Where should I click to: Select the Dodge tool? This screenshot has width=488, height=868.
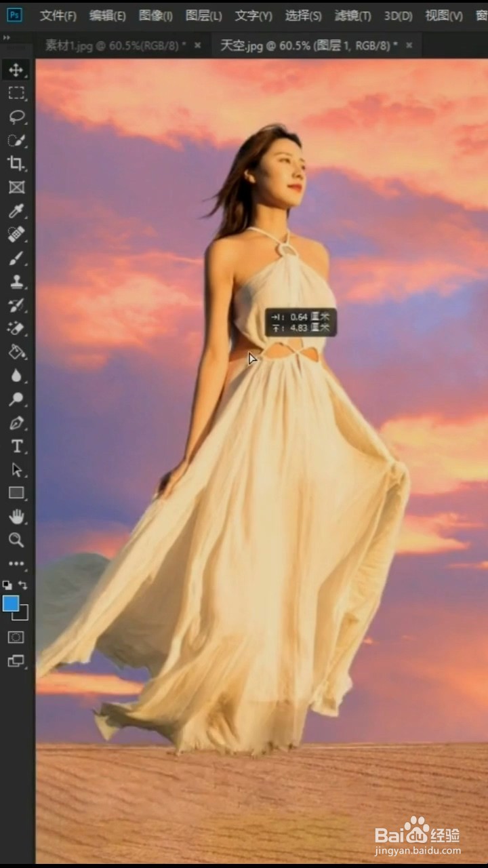click(x=16, y=399)
